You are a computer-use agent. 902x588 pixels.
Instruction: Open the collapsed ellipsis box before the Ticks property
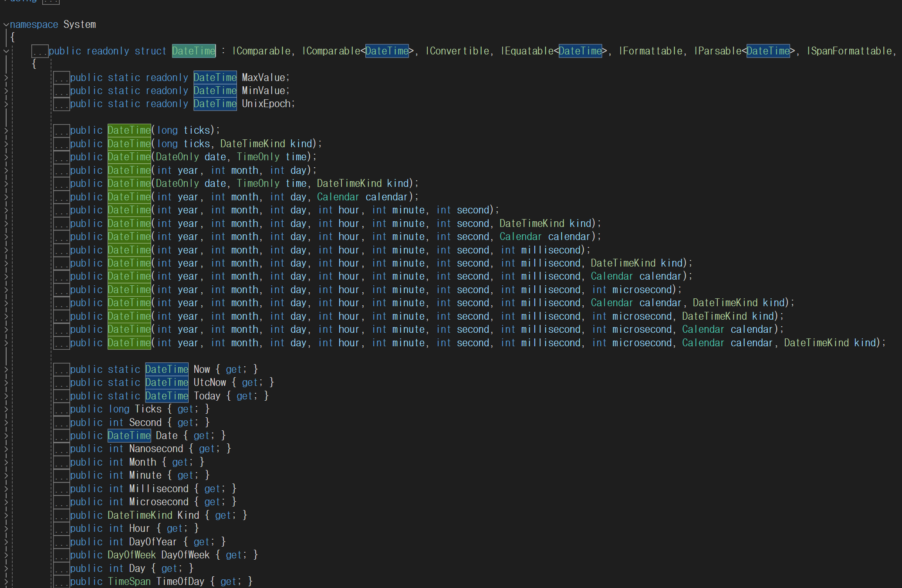click(62, 410)
